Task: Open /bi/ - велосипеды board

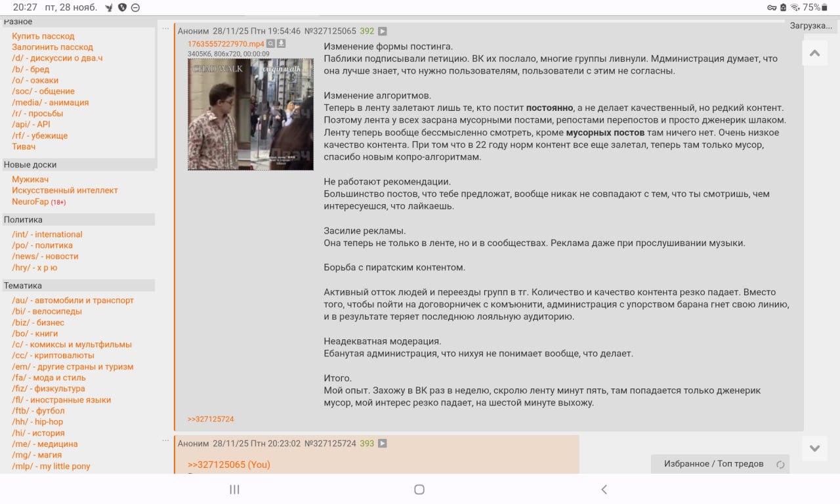Action: tap(47, 311)
